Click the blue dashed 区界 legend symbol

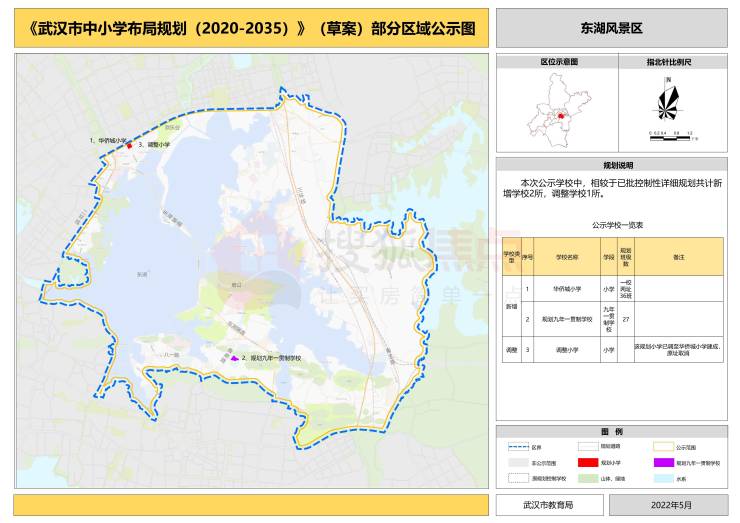click(x=518, y=447)
